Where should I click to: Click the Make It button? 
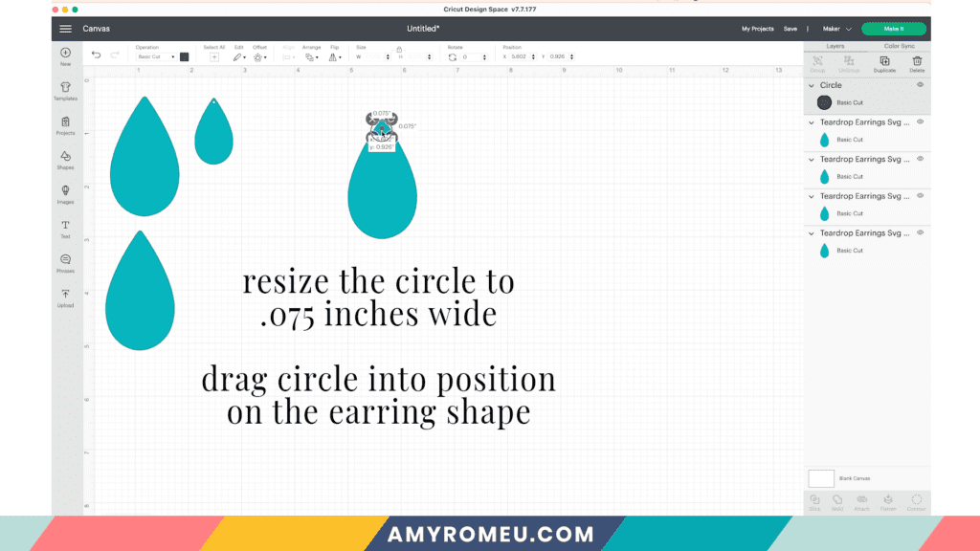coord(894,29)
